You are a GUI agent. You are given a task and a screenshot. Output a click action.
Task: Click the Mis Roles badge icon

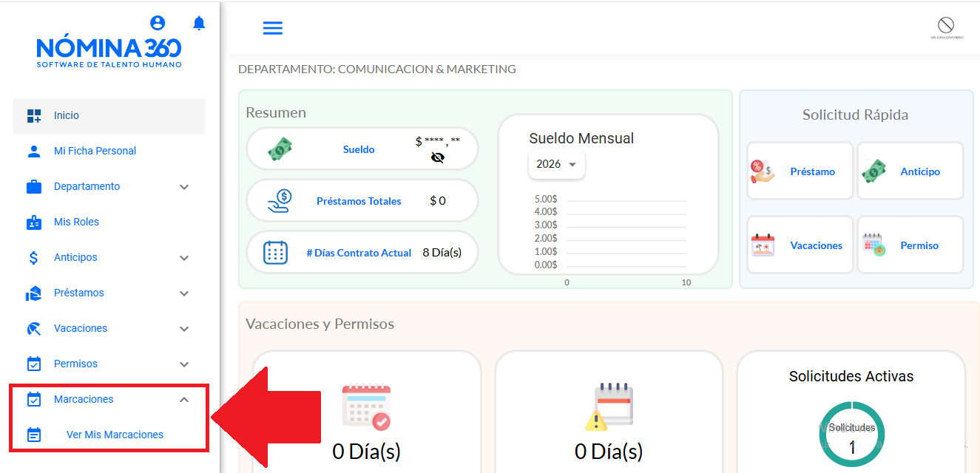pos(34,222)
